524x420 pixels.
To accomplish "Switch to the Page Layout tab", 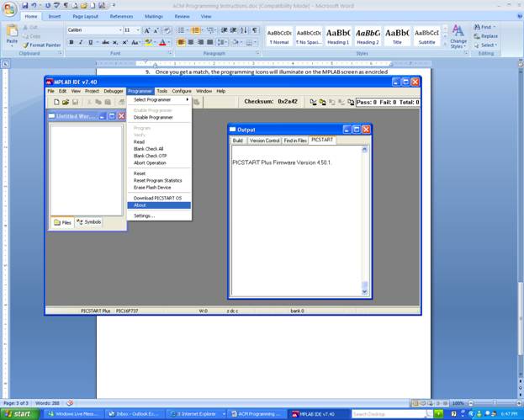I will click(86, 16).
